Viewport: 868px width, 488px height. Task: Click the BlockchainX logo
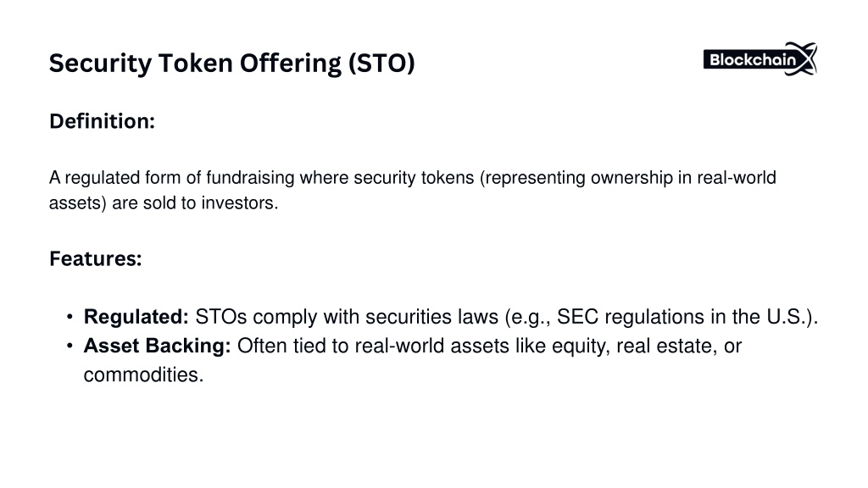point(760,58)
